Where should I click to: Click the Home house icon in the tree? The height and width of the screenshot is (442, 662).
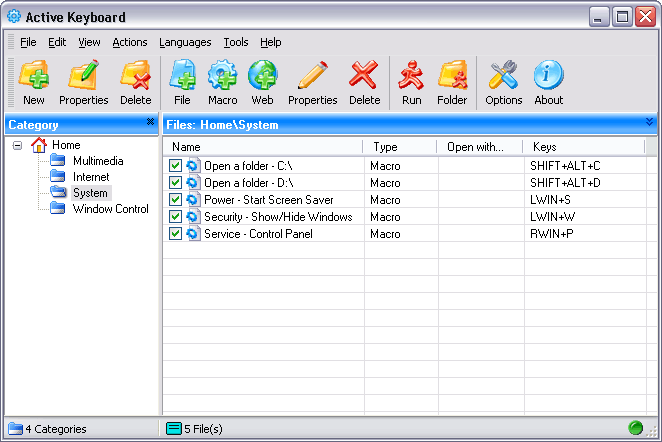tap(39, 145)
